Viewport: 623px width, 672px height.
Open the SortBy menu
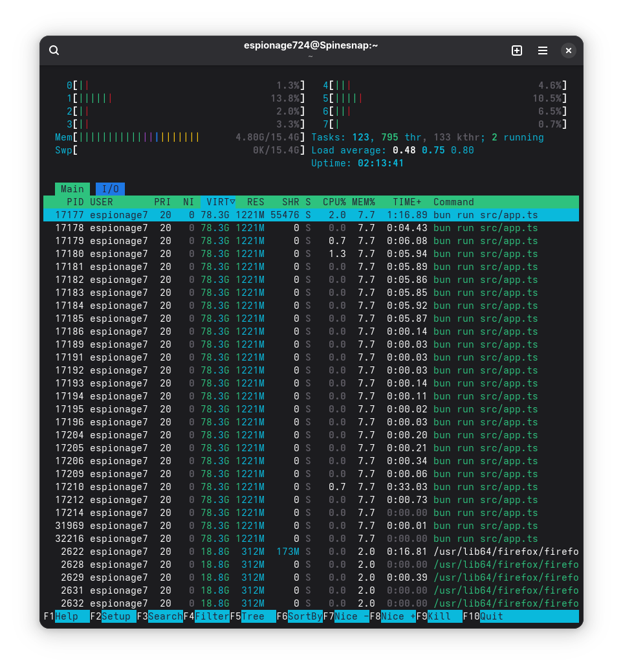[305, 616]
